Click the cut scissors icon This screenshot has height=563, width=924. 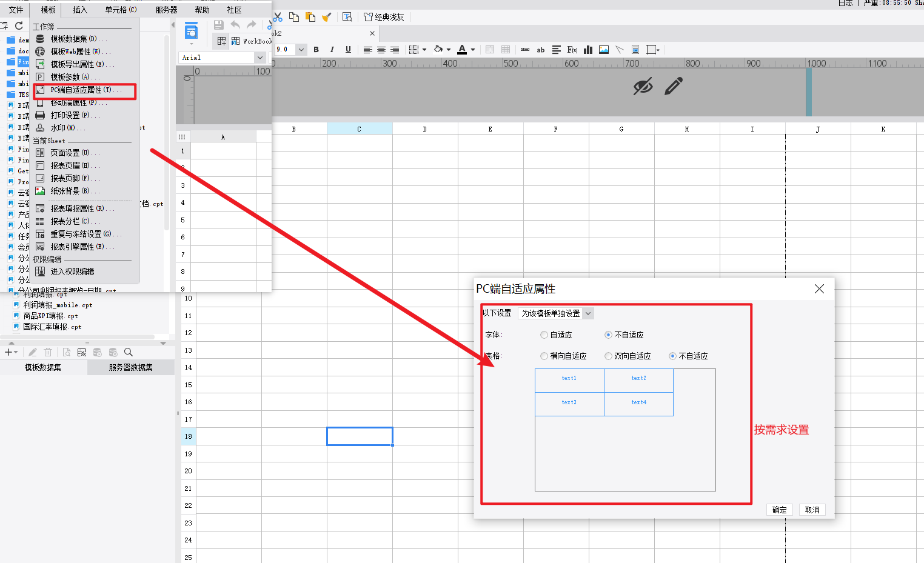click(278, 17)
